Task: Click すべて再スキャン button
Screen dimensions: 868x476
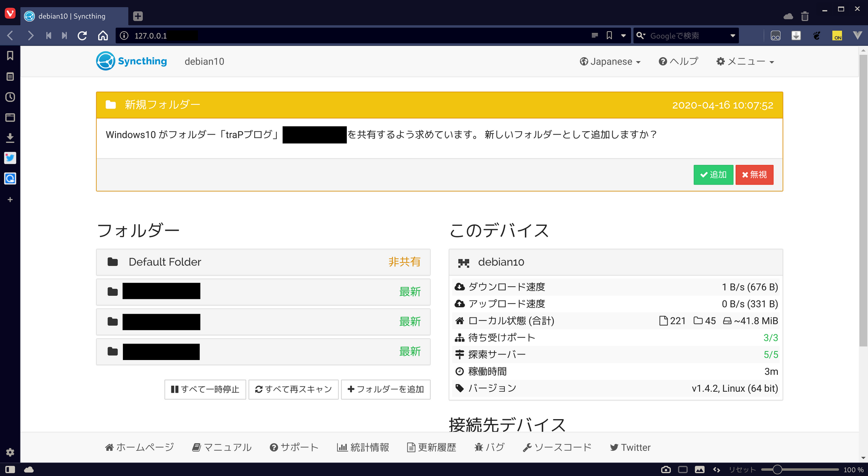Action: pos(293,389)
